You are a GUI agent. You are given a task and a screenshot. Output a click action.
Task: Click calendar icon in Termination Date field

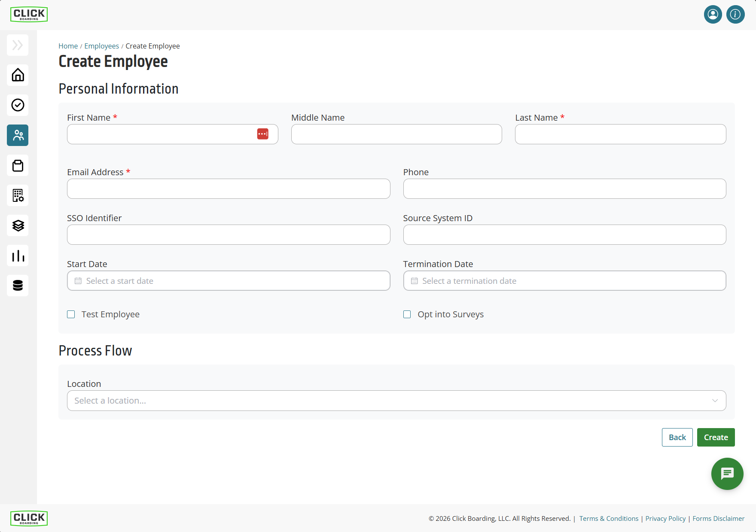(414, 281)
